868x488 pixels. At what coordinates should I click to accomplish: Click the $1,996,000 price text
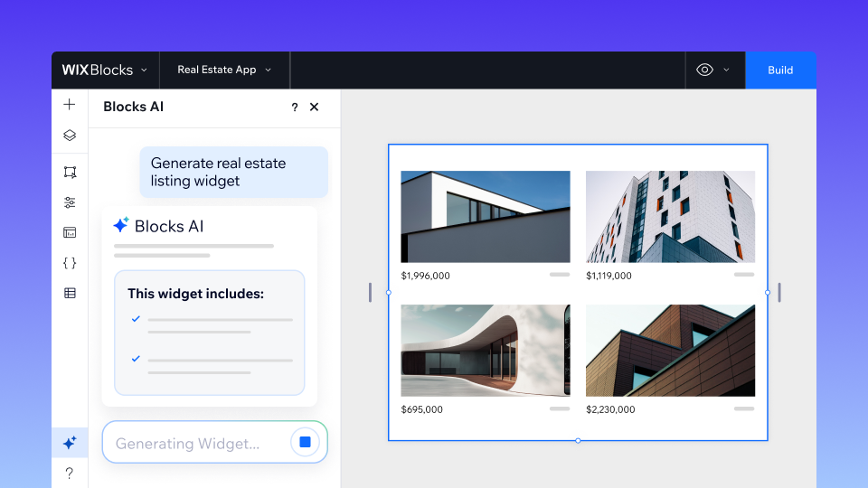(x=425, y=276)
